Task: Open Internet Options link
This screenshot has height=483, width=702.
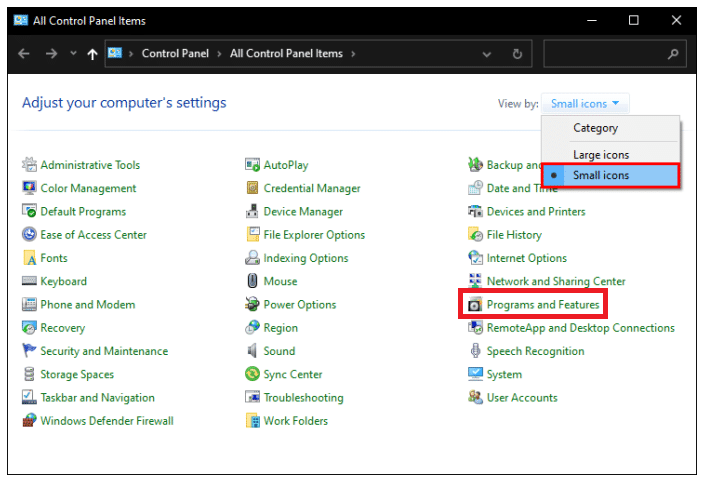Action: click(526, 258)
